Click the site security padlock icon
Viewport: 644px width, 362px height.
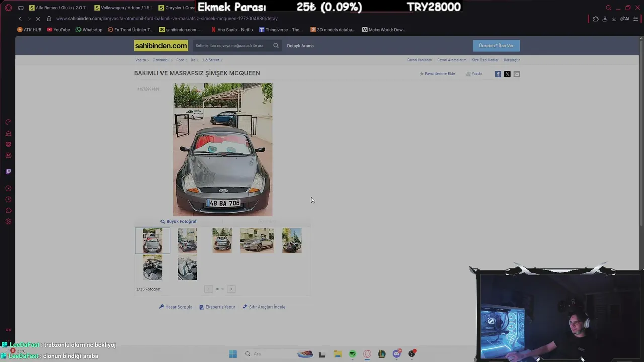[x=49, y=19]
